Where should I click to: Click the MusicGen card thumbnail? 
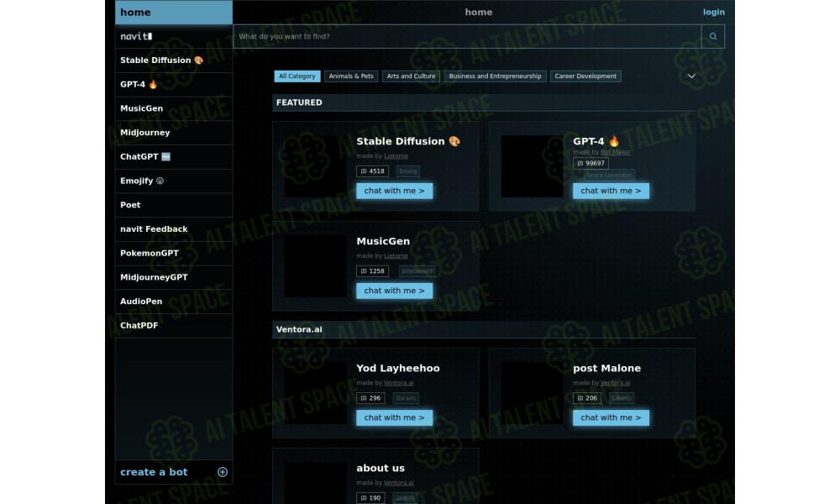pos(316,266)
